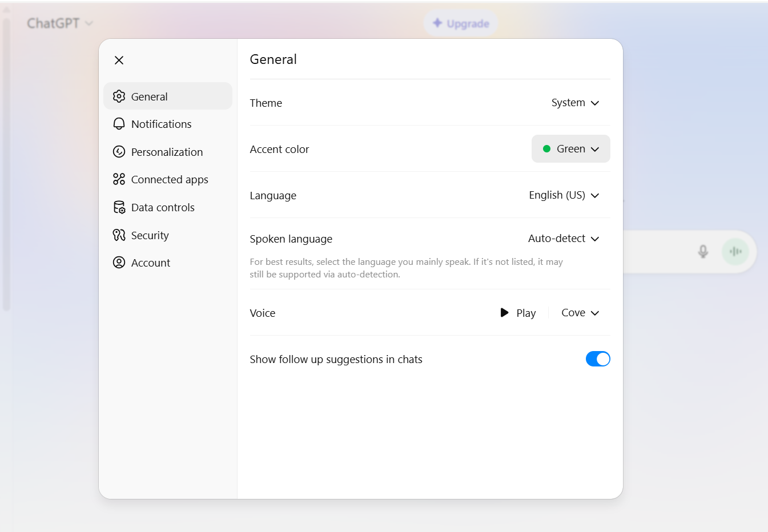Open the Theme dropdown set to System
This screenshot has width=768, height=532.
[575, 103]
